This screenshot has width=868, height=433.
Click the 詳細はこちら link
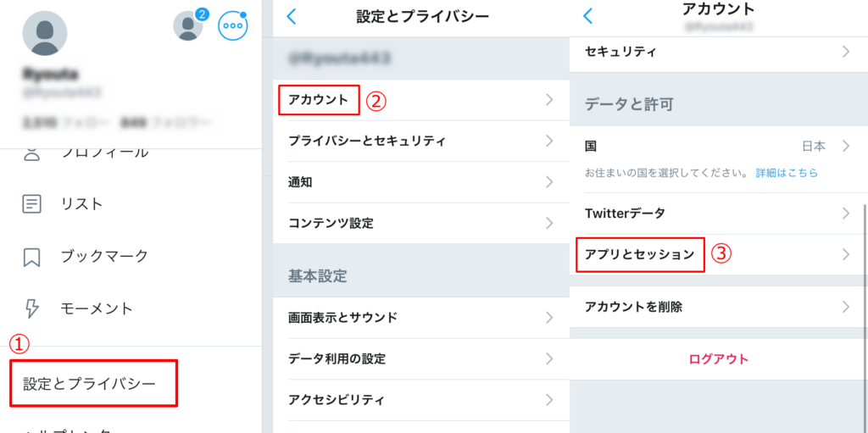[x=787, y=173]
